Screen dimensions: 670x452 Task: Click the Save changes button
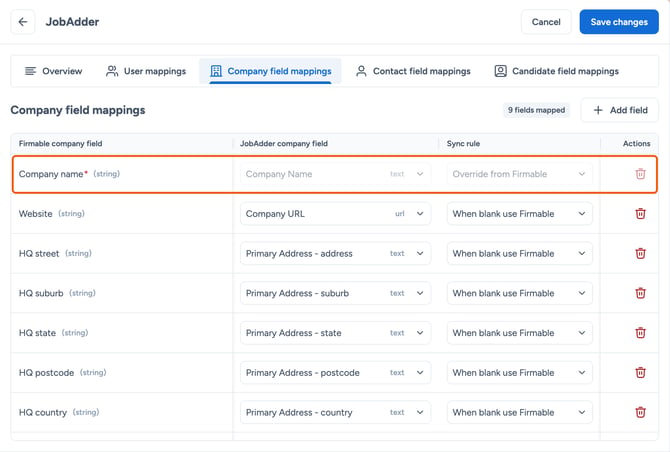[619, 22]
